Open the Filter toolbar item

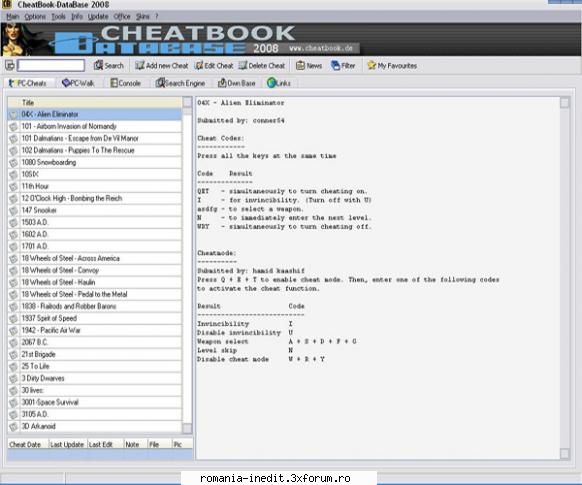pyautogui.click(x=343, y=66)
